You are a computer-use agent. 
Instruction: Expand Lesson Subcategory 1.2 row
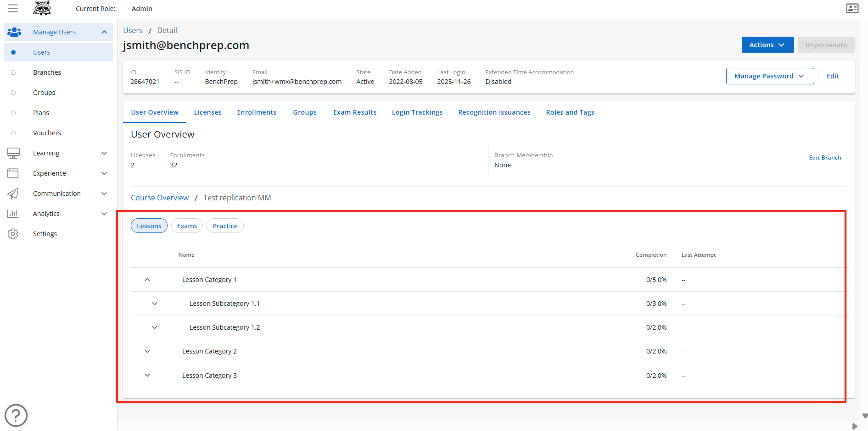(155, 327)
